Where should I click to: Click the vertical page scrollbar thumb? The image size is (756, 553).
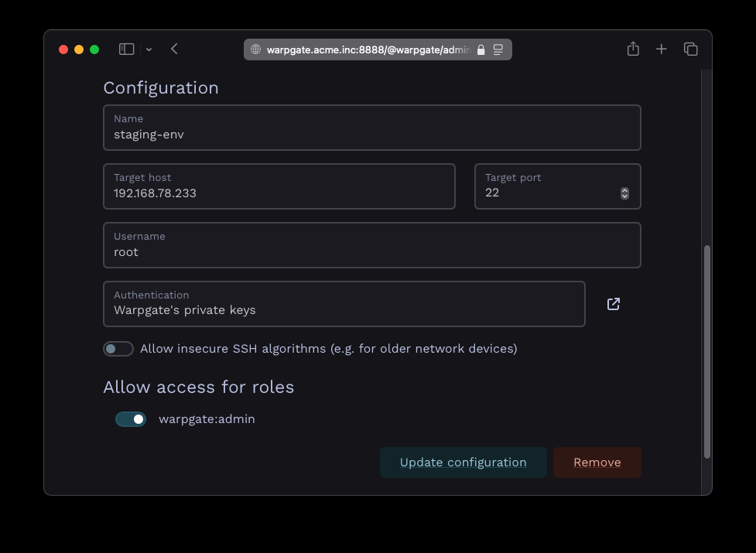pos(706,352)
